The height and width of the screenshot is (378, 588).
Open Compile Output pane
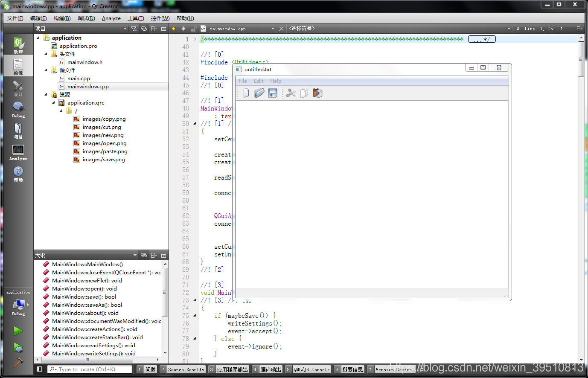click(267, 369)
